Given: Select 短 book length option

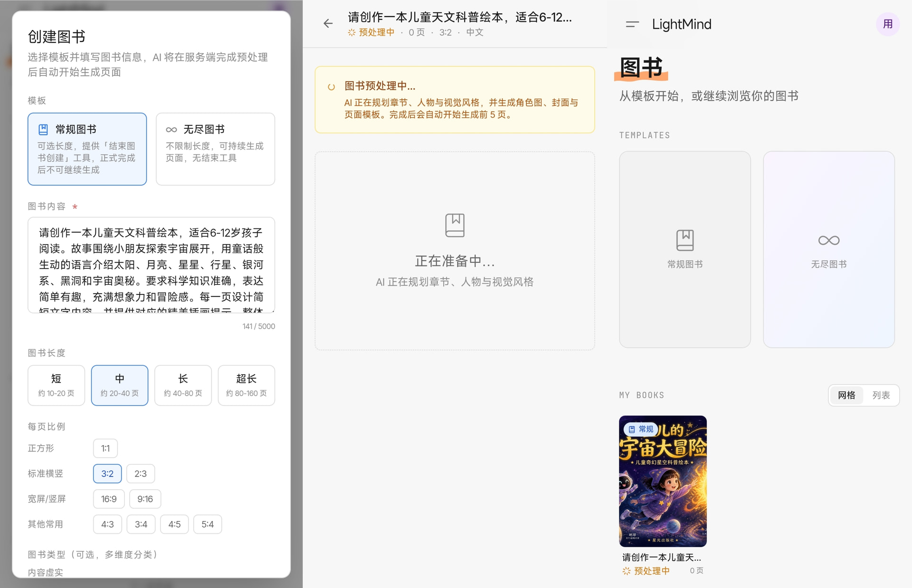Looking at the screenshot, I should pyautogui.click(x=56, y=385).
